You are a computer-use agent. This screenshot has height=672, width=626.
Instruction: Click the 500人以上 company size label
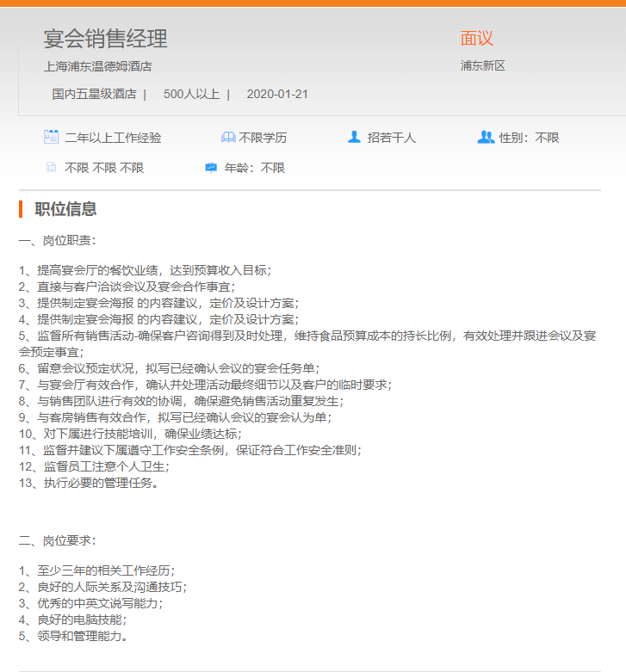191,94
